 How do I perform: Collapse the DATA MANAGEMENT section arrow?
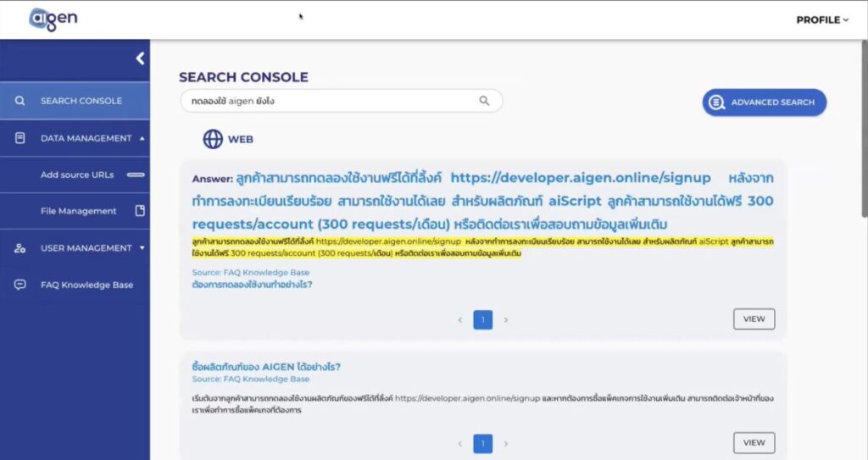(142, 138)
